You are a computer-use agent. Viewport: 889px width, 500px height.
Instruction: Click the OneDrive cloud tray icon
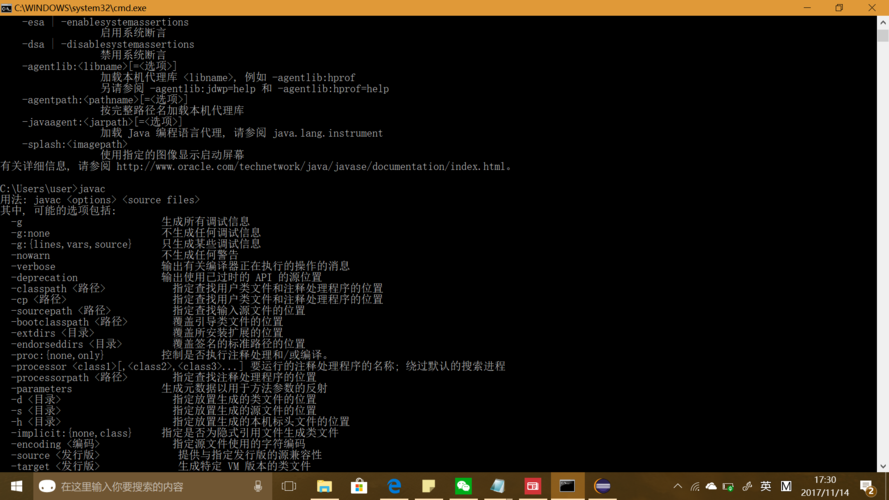[711, 486]
